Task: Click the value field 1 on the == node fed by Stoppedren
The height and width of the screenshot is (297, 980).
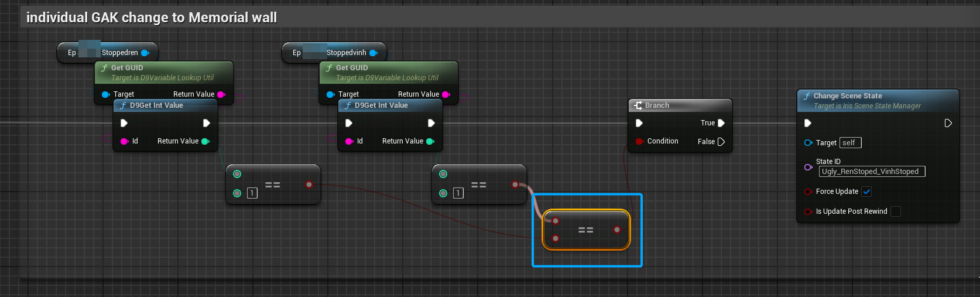Action: tap(252, 193)
